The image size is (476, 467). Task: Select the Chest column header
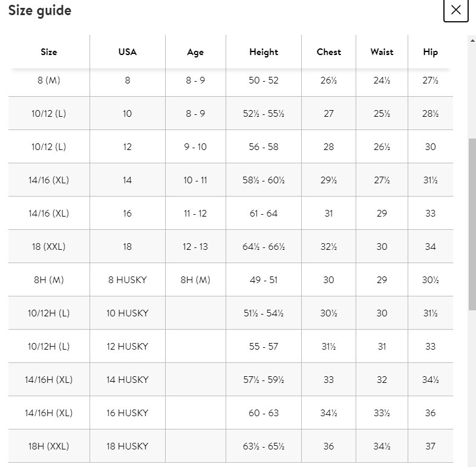pos(328,52)
